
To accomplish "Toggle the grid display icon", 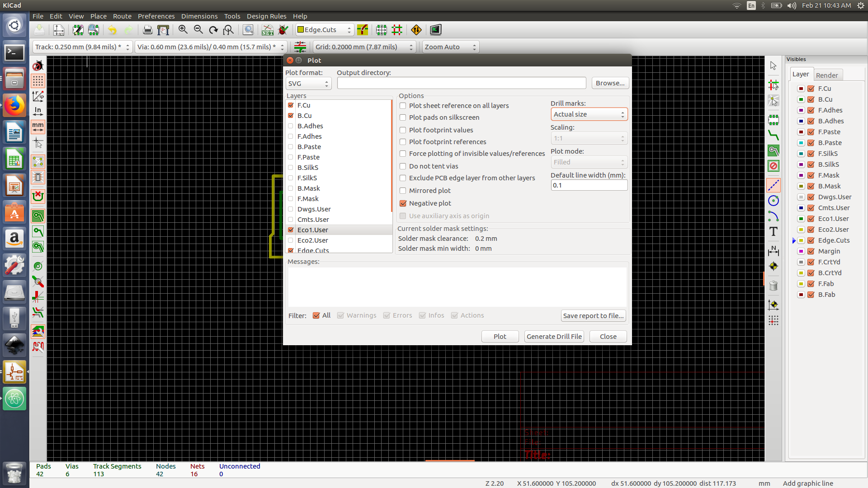I will 38,81.
